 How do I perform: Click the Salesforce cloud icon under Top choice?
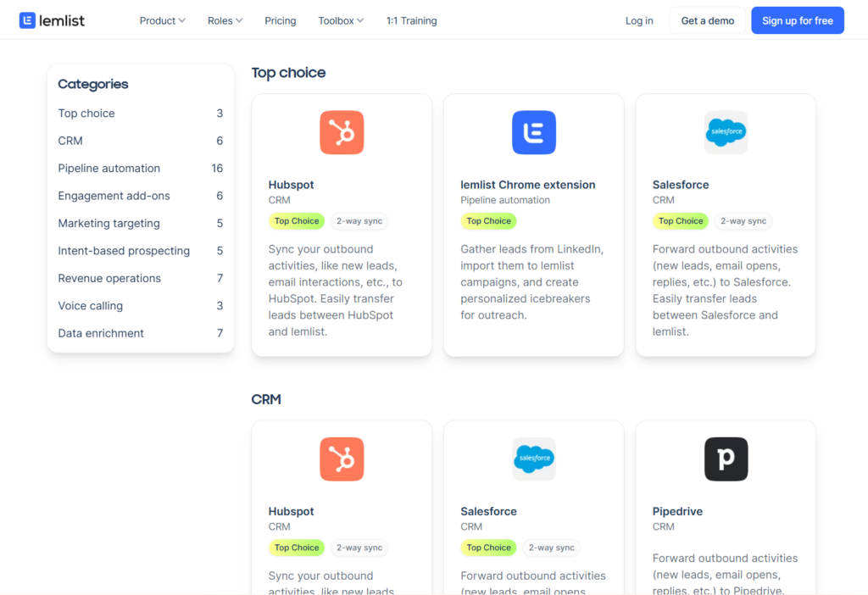click(726, 132)
